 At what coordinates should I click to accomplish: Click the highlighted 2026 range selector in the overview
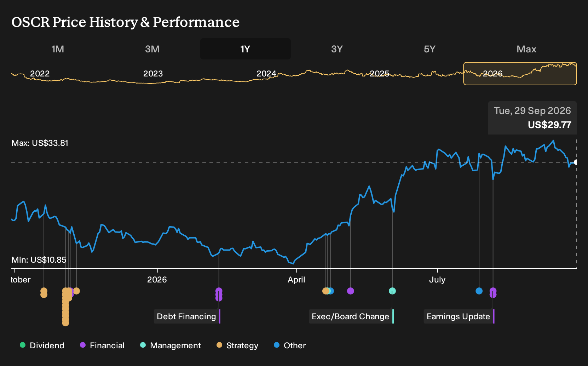(520, 74)
